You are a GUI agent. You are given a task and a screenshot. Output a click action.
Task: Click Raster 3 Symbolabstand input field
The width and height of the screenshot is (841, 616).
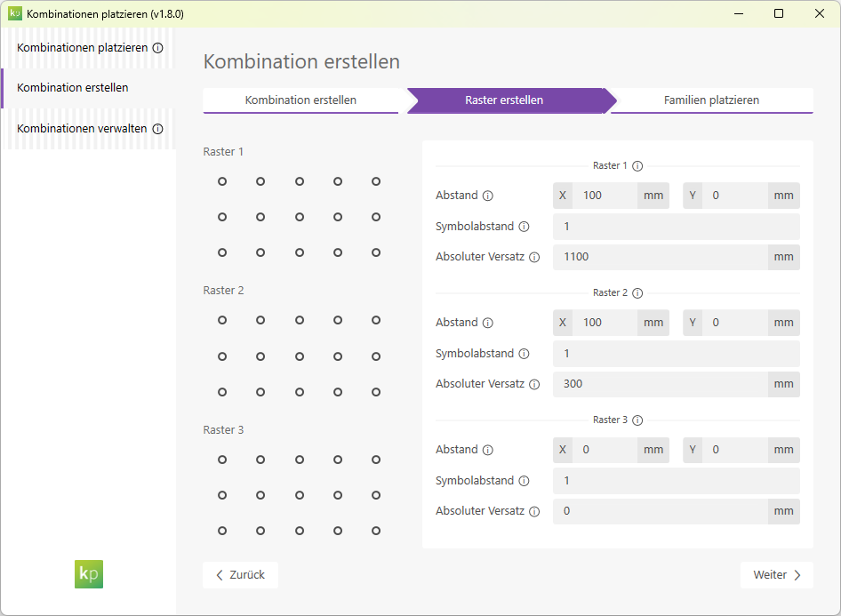click(x=676, y=481)
